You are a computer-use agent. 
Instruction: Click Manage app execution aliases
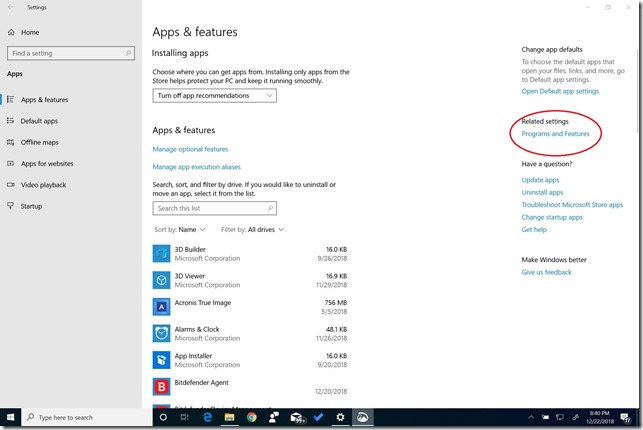pos(196,167)
